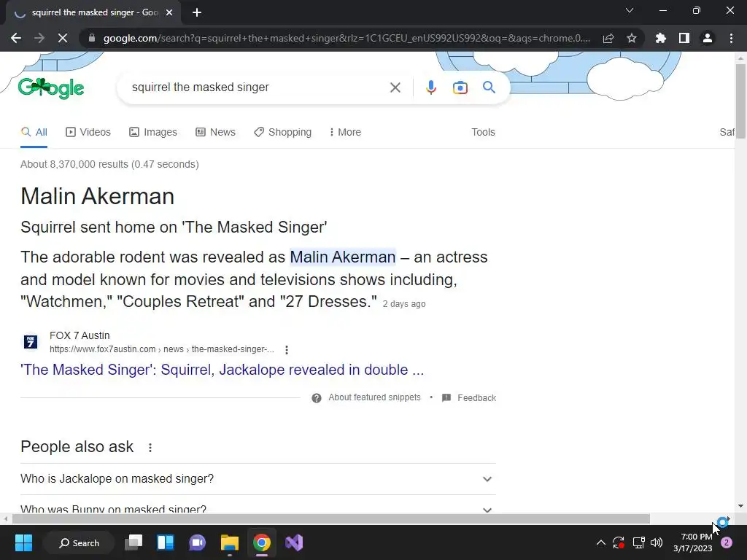Select the All results tab
This screenshot has height=560, width=747.
point(34,133)
